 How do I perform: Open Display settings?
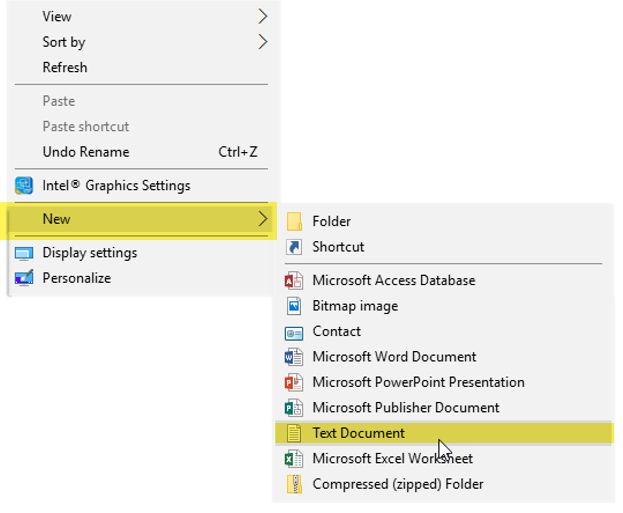coord(90,253)
